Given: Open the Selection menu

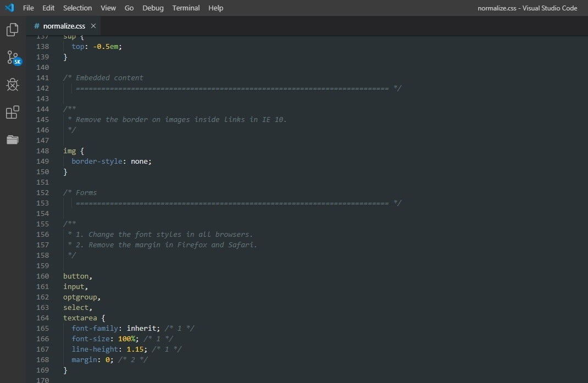Looking at the screenshot, I should (77, 8).
